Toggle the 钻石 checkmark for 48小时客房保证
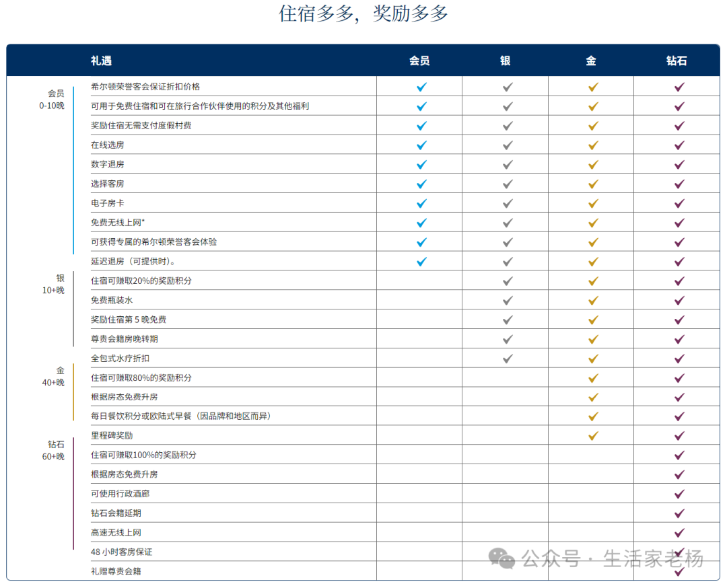Image resolution: width=727 pixels, height=588 pixels. (677, 552)
